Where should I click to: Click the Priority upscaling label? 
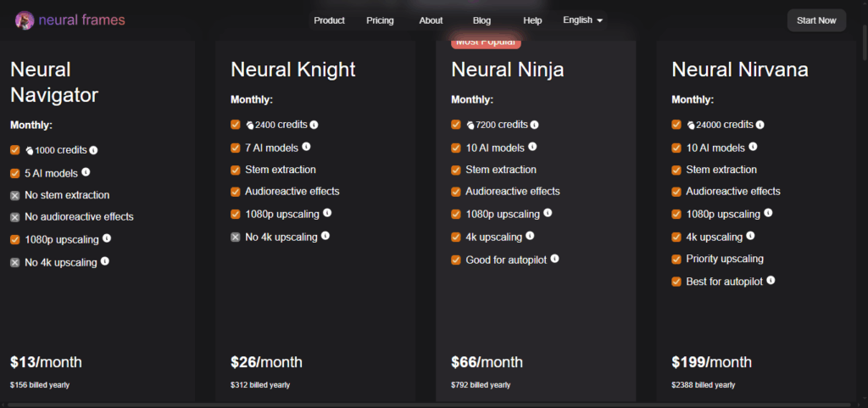tap(725, 259)
